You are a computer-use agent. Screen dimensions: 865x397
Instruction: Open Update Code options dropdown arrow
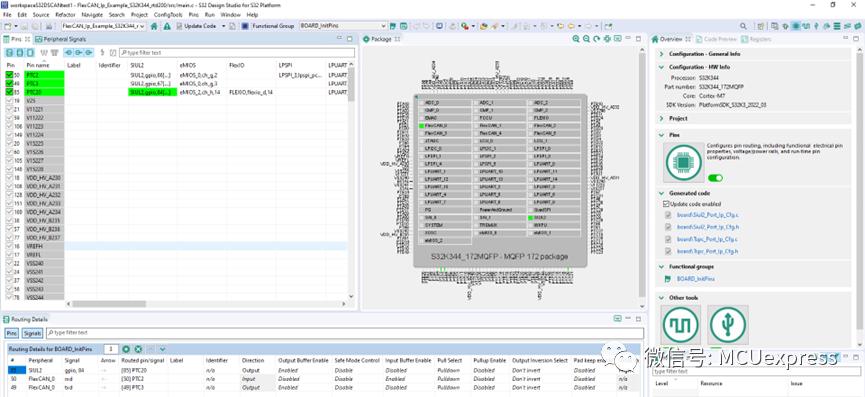tap(223, 26)
